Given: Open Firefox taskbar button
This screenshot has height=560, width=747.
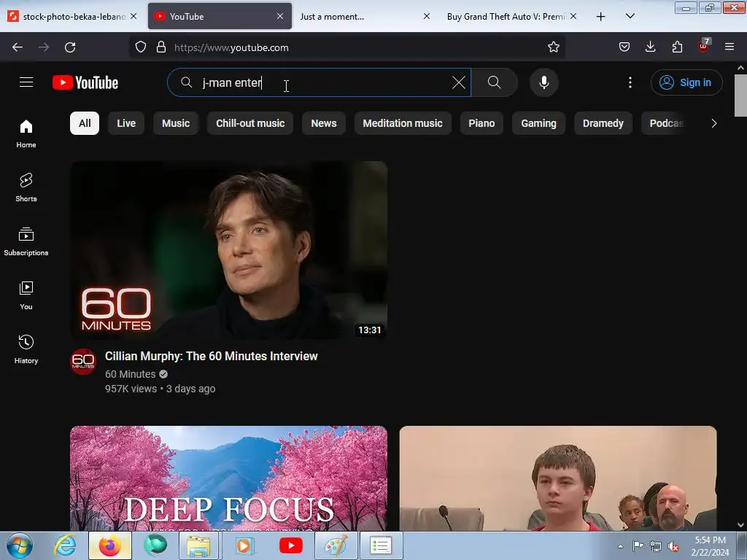Looking at the screenshot, I should [x=110, y=545].
